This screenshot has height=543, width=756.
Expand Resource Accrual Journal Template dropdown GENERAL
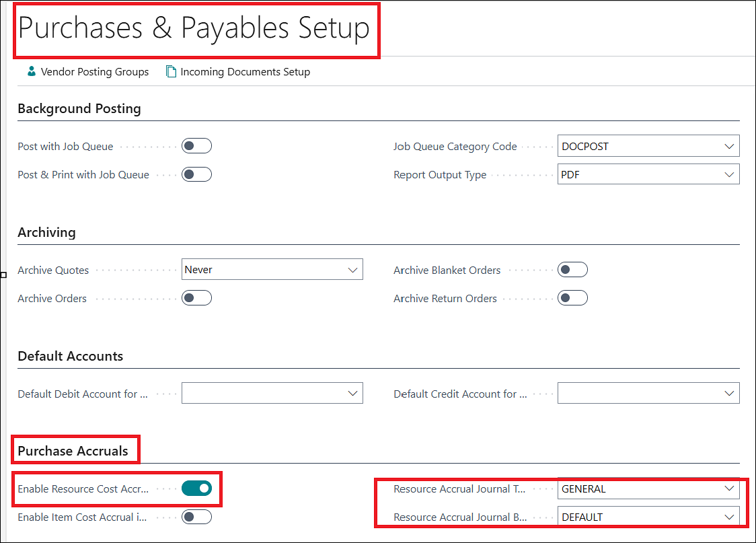(x=648, y=489)
